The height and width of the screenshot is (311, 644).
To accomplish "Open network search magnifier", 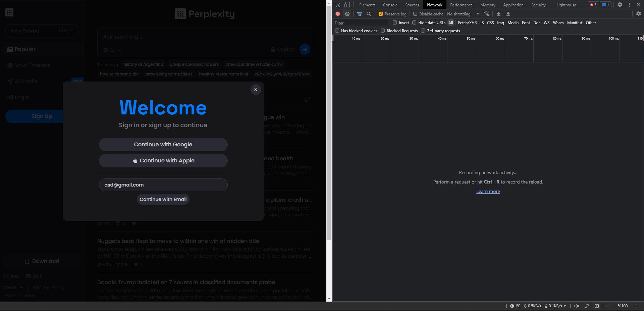I will pos(369,14).
